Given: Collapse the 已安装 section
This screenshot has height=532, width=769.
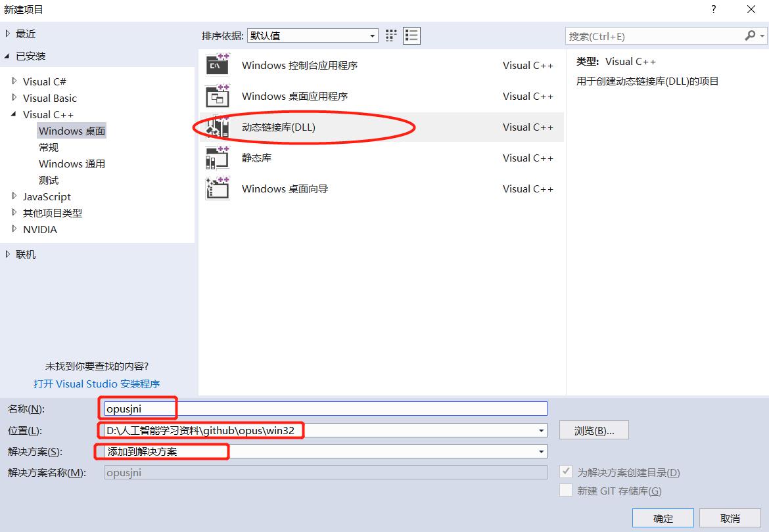Looking at the screenshot, I should click(7, 56).
